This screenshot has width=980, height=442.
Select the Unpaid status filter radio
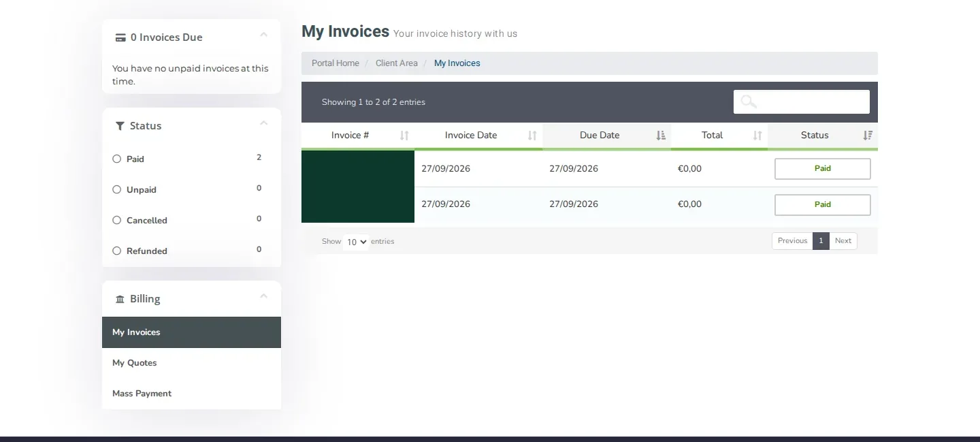116,189
